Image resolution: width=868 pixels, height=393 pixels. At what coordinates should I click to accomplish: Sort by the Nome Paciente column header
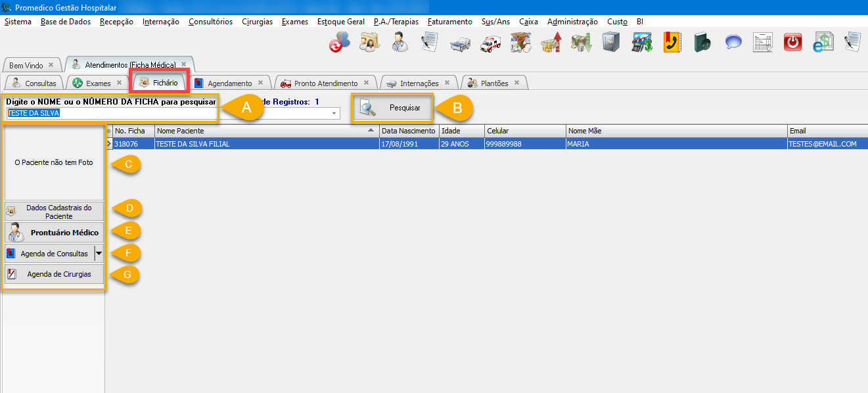coord(266,131)
